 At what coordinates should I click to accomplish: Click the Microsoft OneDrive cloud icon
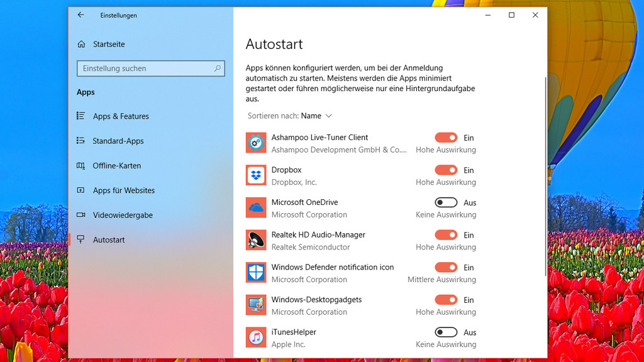[256, 207]
